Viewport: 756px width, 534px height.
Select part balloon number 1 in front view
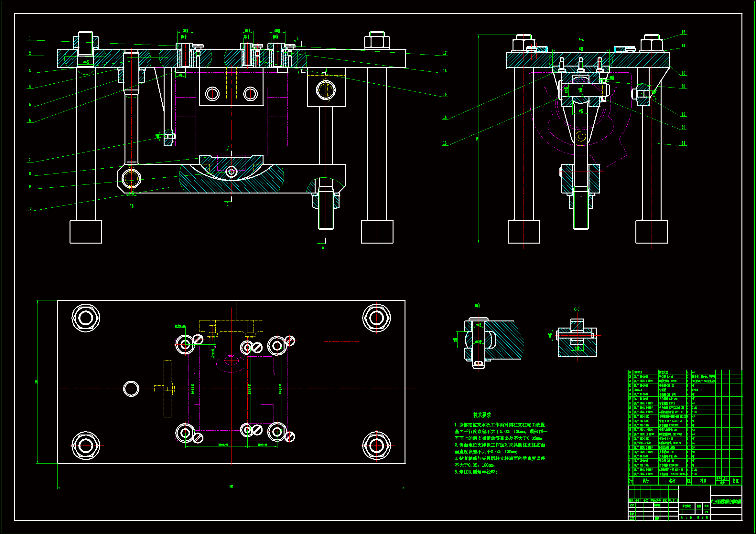point(30,38)
